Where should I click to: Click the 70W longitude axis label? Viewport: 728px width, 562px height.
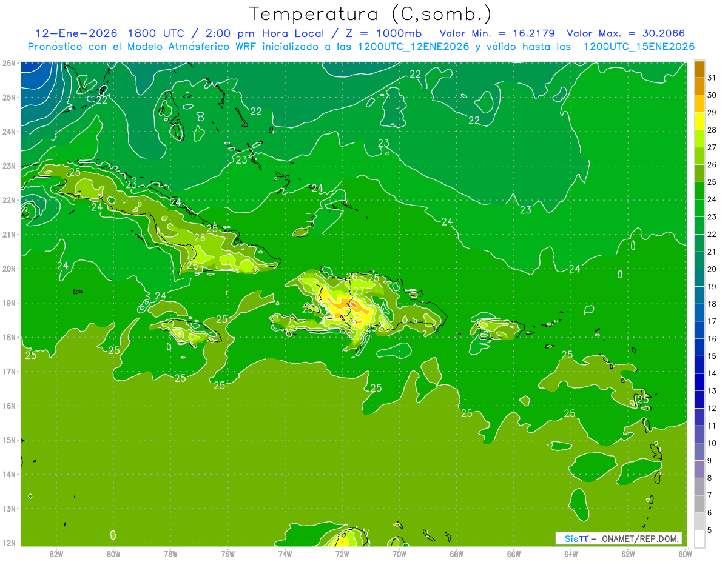point(399,554)
